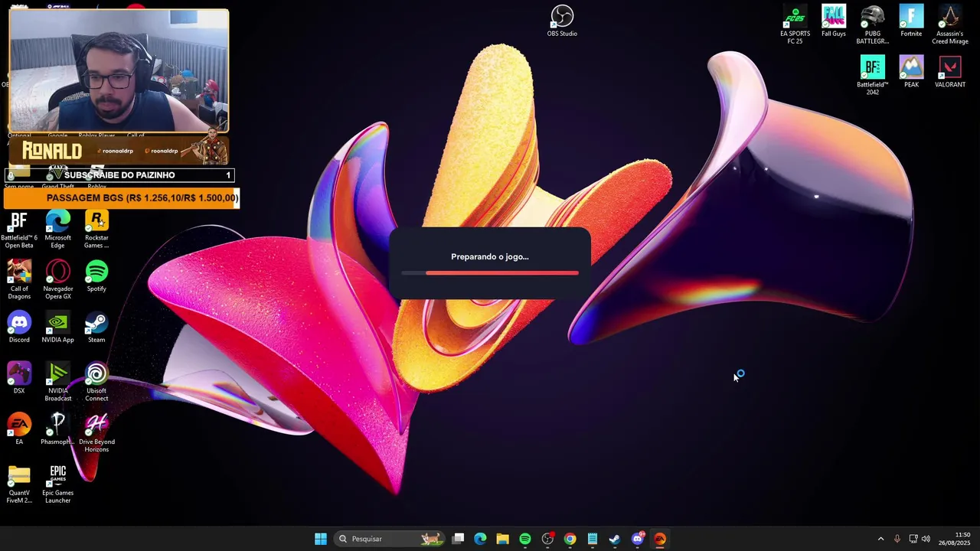Viewport: 980px width, 551px height.
Task: Launch Navegador Opera GX desktop icon
Action: 57,280
